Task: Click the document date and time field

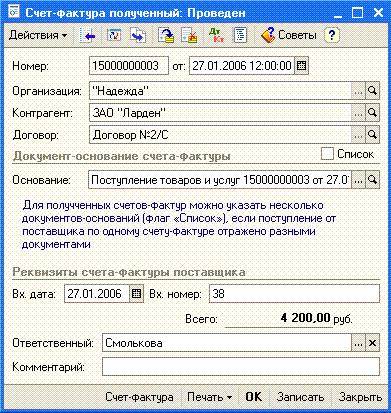Action: [x=242, y=66]
